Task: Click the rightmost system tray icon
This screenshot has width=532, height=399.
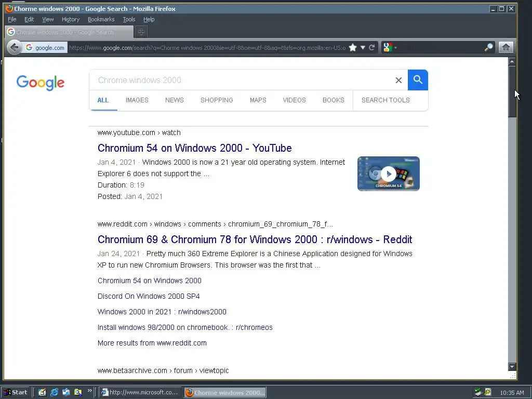Action: click(487, 392)
